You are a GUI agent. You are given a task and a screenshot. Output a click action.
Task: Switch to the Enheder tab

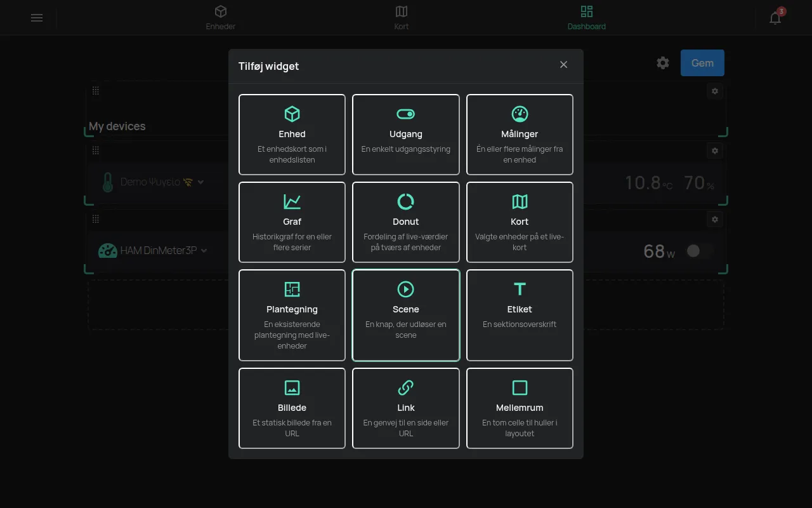(x=221, y=18)
